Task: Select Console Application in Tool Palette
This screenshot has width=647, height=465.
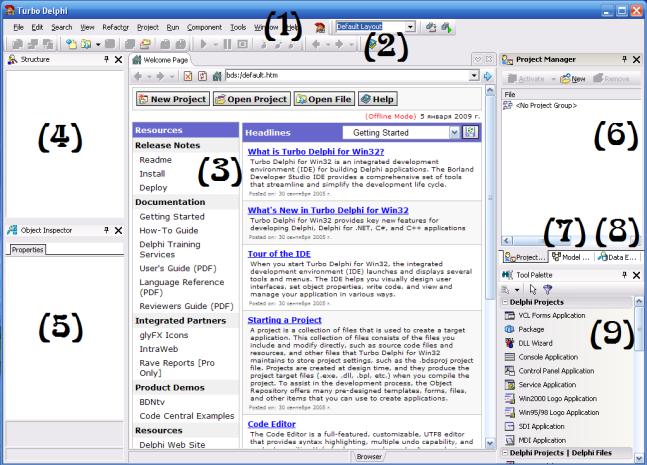Action: [548, 357]
